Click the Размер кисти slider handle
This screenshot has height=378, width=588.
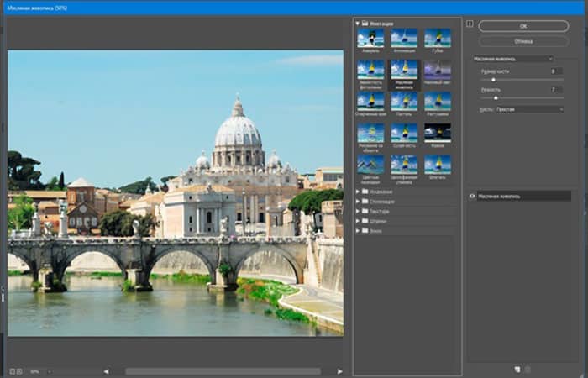pyautogui.click(x=494, y=80)
